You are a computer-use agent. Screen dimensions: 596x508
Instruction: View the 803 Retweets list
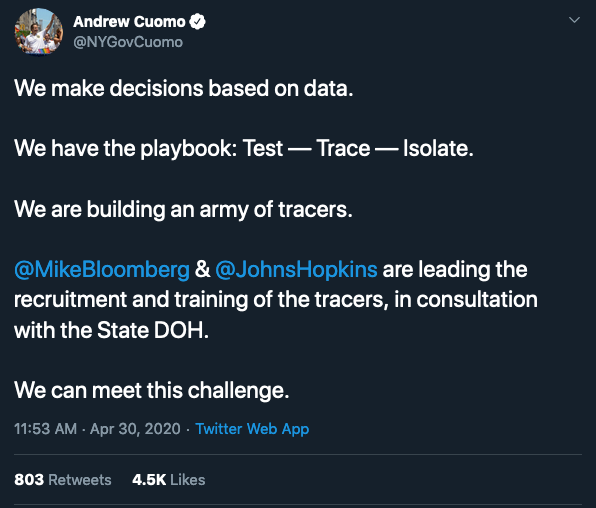pyautogui.click(x=63, y=480)
